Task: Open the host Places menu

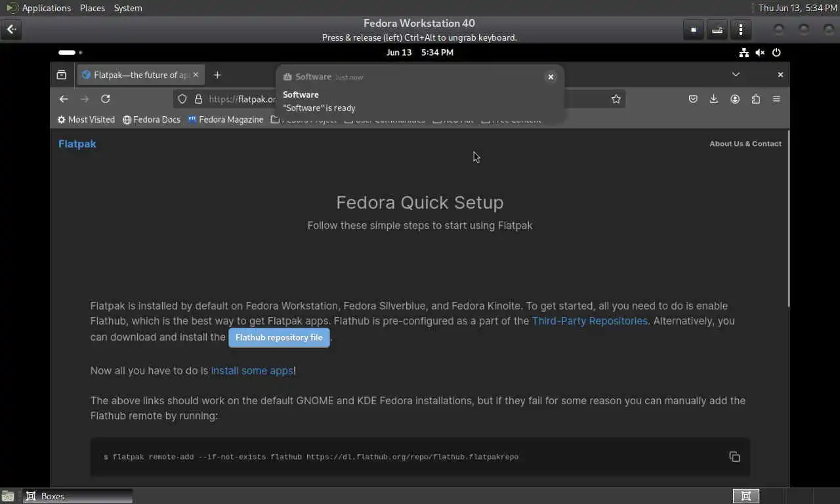Action: point(92,8)
